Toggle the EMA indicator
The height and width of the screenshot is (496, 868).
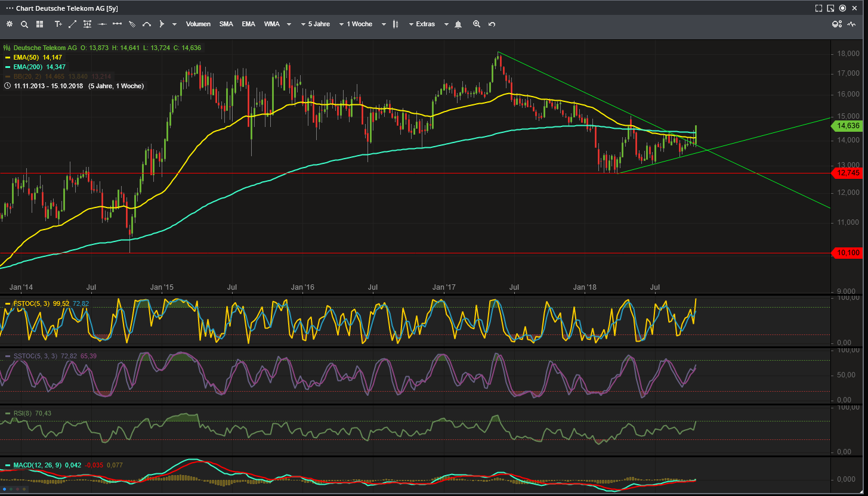click(248, 24)
